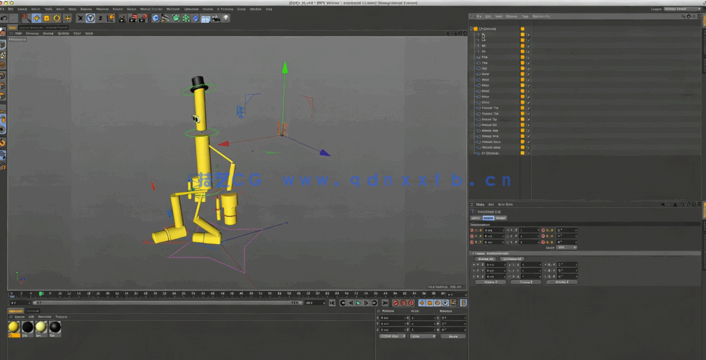The height and width of the screenshot is (360, 706).
Task: Click the coordinate system icon
Action: coord(110,18)
